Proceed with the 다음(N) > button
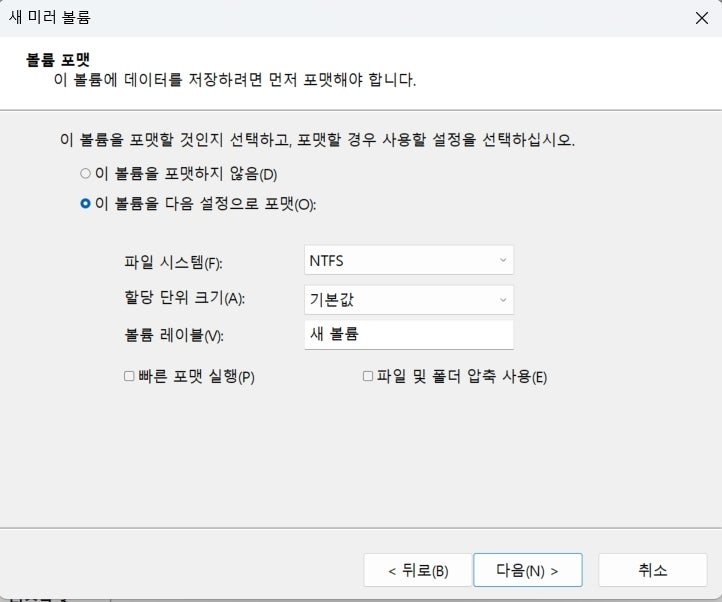722x602 pixels. click(x=528, y=570)
